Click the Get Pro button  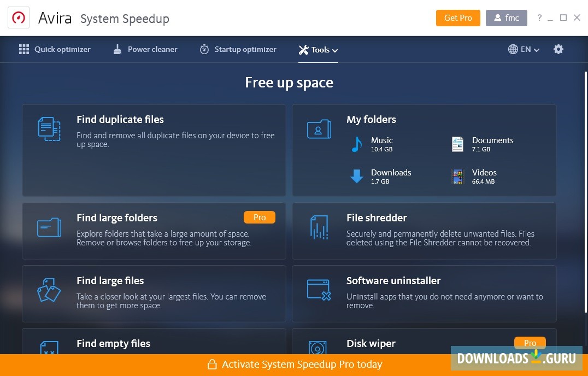click(x=458, y=17)
